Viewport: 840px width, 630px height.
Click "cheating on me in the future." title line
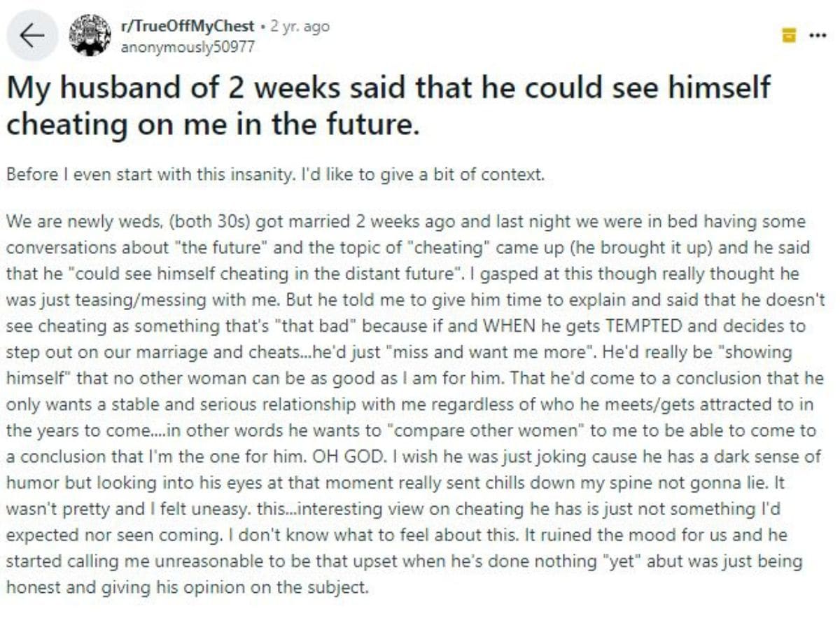[213, 124]
